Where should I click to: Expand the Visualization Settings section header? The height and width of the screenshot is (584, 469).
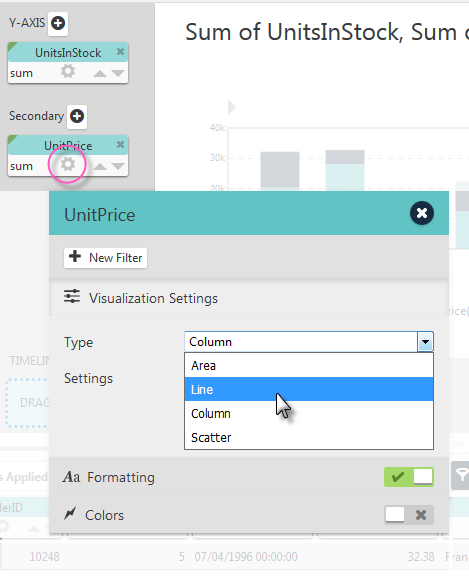[249, 298]
